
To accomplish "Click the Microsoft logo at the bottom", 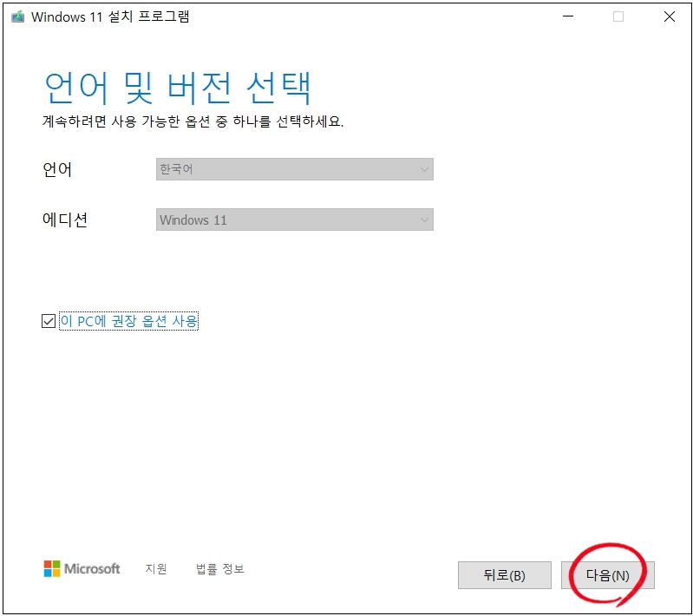I will coord(82,568).
